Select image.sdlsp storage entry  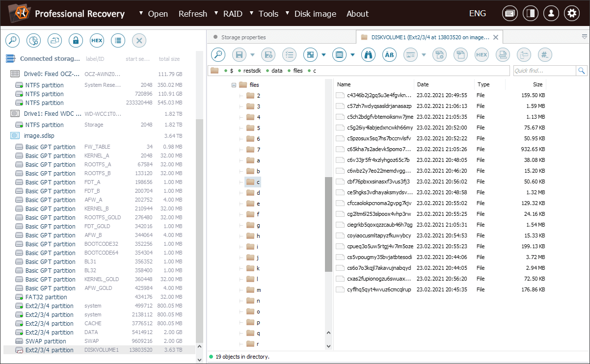[x=99, y=136]
